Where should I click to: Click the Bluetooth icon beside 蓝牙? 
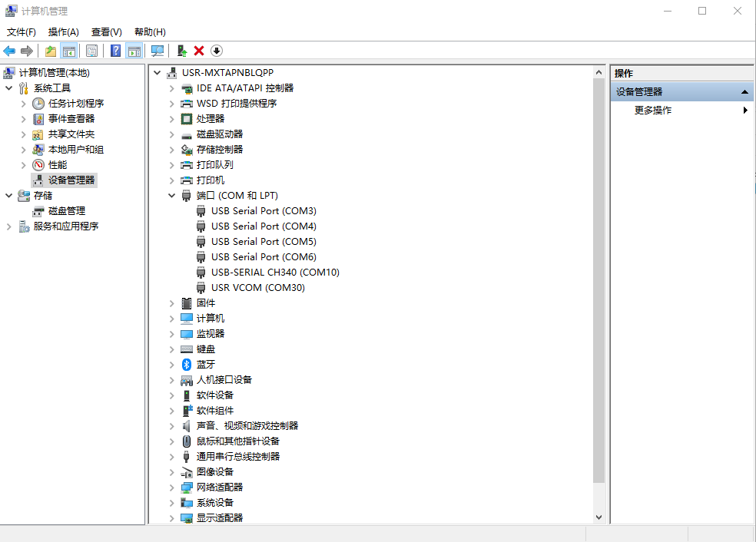(x=187, y=365)
